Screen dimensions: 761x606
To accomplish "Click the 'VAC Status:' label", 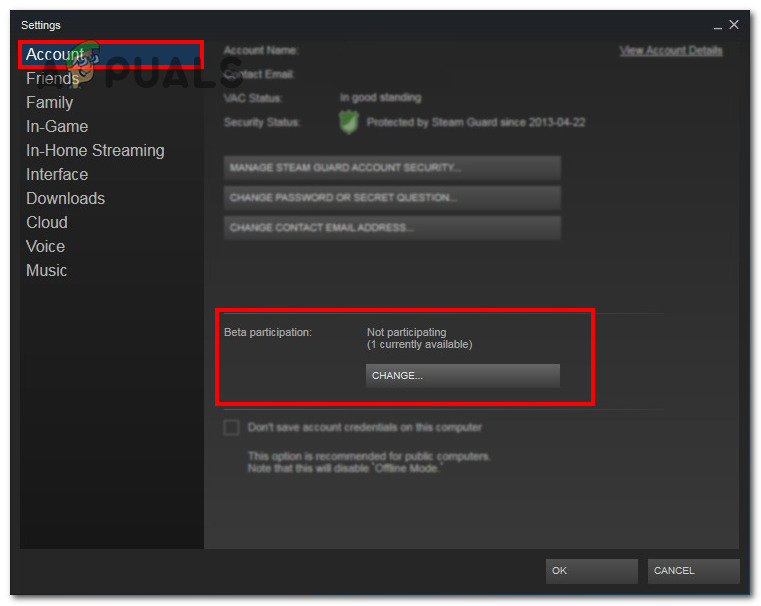I will 253,98.
